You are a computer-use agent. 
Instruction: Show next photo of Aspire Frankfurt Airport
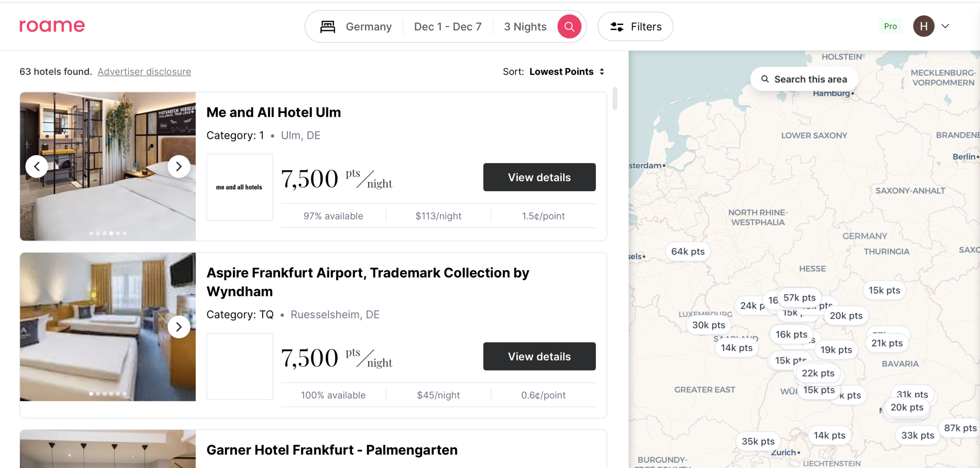pos(179,327)
